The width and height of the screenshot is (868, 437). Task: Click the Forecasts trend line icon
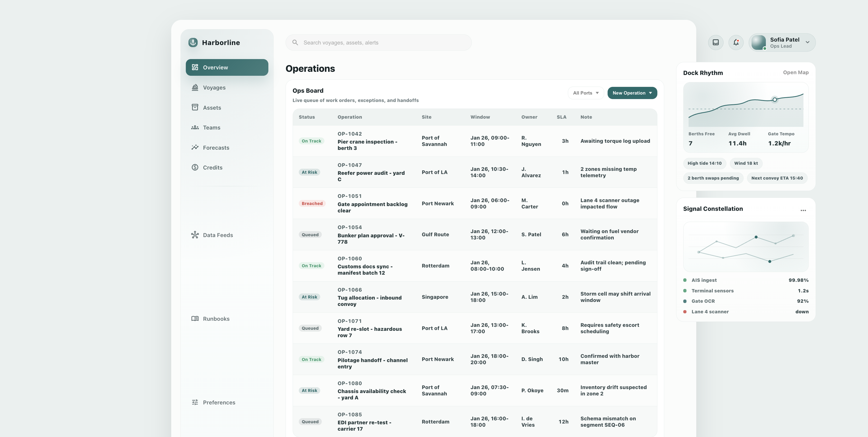[195, 148]
